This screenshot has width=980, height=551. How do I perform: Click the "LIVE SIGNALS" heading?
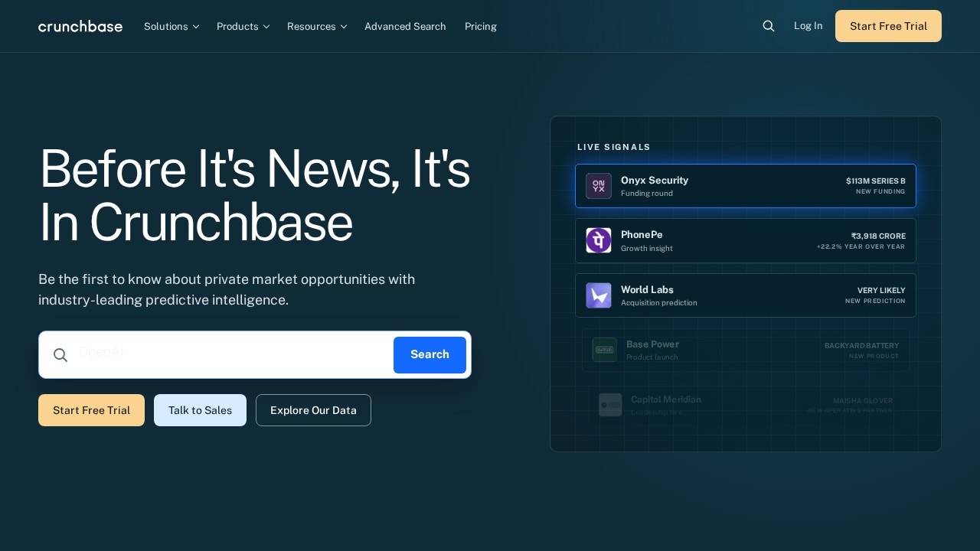pos(614,147)
